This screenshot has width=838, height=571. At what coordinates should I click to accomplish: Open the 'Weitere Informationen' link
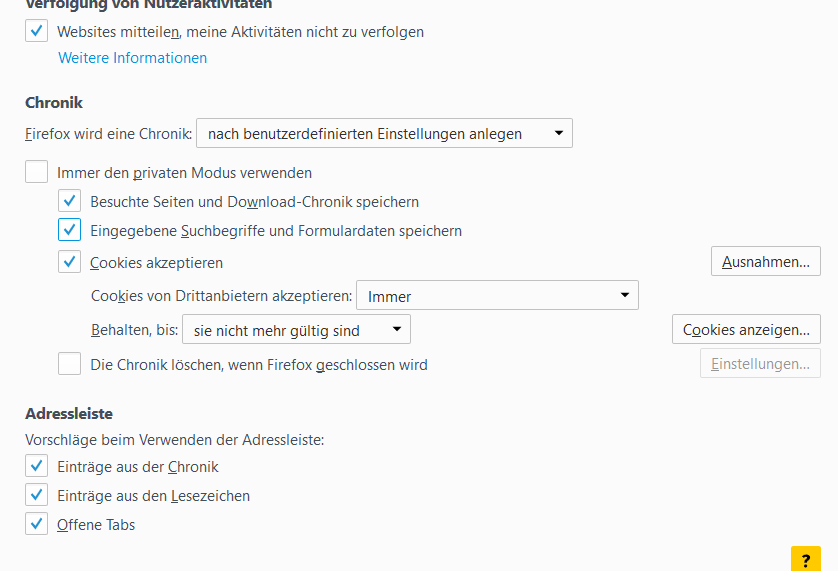(x=133, y=58)
